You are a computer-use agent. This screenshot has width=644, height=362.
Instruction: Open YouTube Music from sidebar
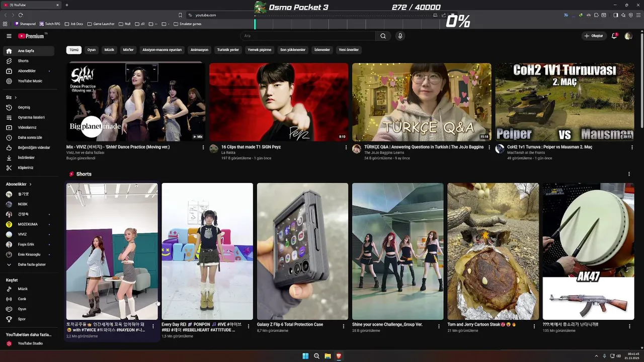[28, 81]
